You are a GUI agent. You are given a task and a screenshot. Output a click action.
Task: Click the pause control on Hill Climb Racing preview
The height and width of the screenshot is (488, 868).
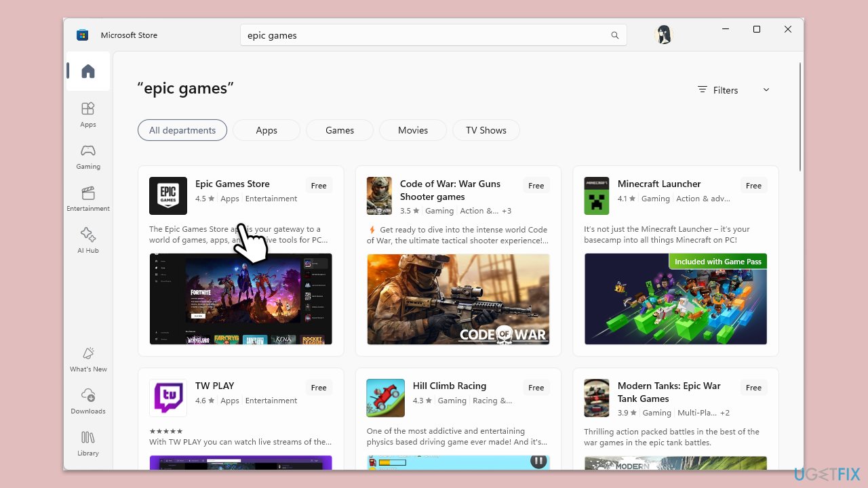(x=538, y=460)
